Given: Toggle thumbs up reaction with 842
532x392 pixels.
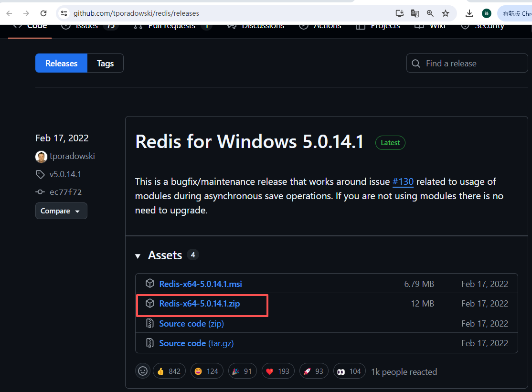Looking at the screenshot, I should coord(170,371).
